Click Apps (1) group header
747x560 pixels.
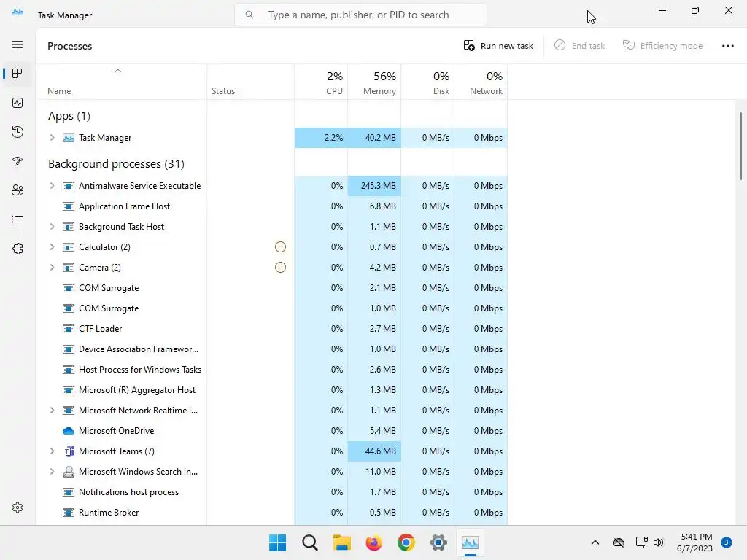tap(69, 116)
